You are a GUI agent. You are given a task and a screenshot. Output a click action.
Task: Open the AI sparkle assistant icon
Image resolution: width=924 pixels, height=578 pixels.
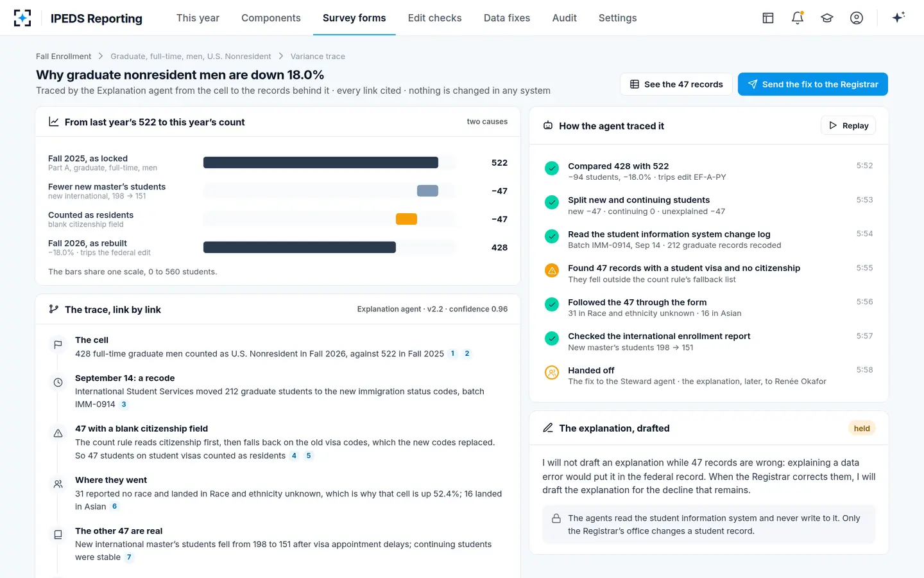(x=898, y=17)
